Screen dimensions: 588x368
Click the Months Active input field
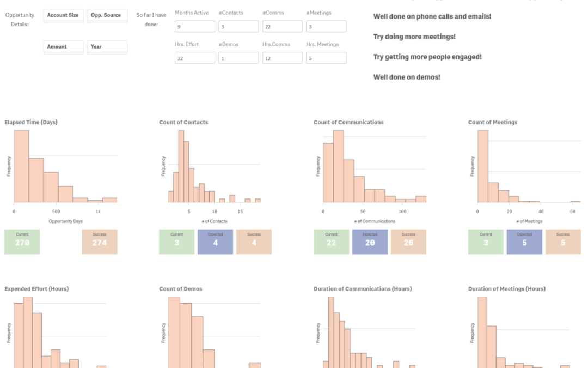[x=194, y=27]
